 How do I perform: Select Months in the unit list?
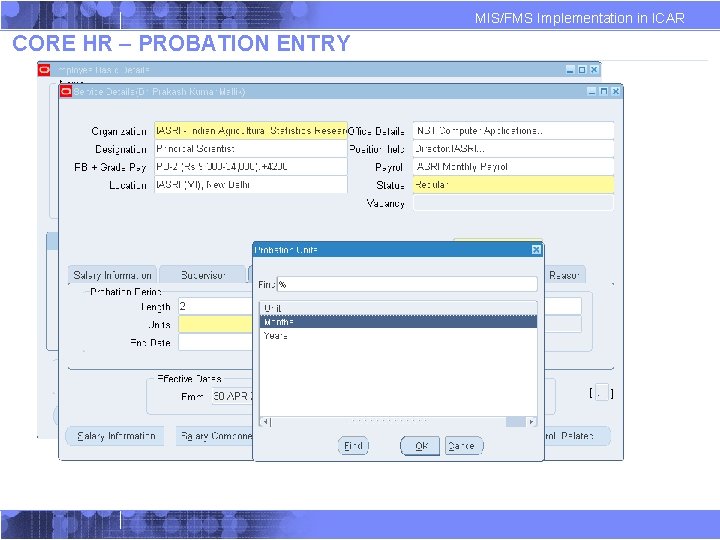pyautogui.click(x=398, y=321)
